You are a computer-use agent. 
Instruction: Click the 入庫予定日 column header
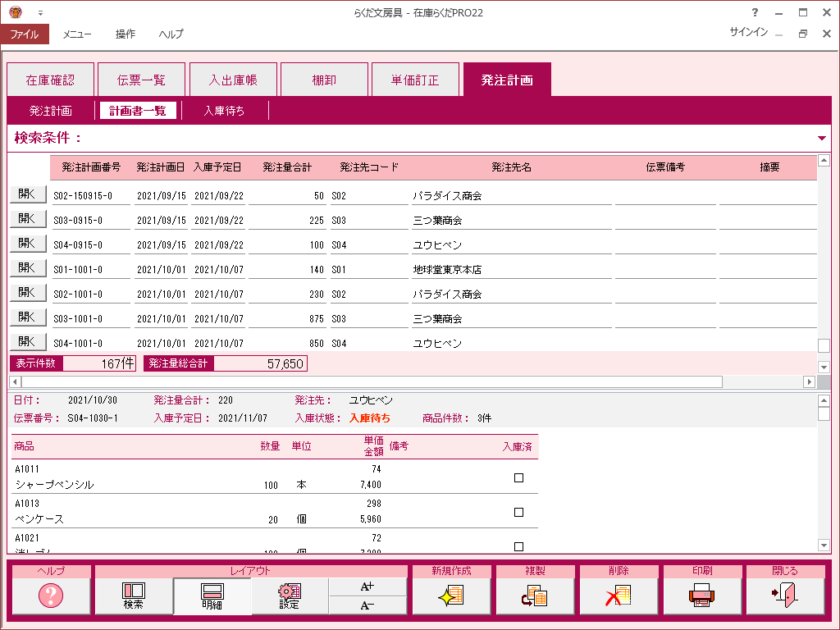click(217, 167)
